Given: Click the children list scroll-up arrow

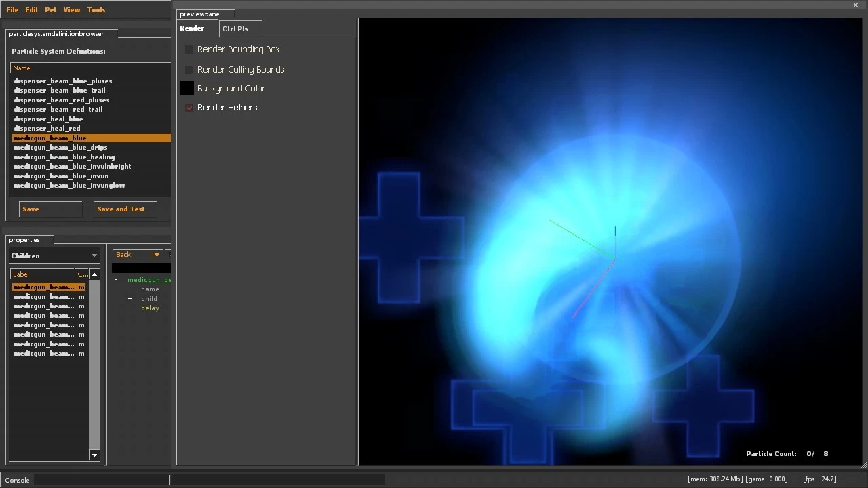Looking at the screenshot, I should (x=94, y=274).
